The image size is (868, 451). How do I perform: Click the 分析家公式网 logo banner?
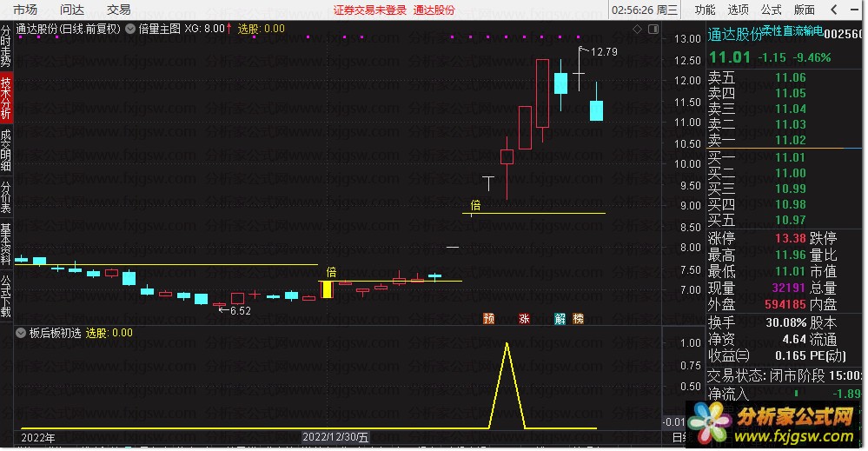(775, 423)
